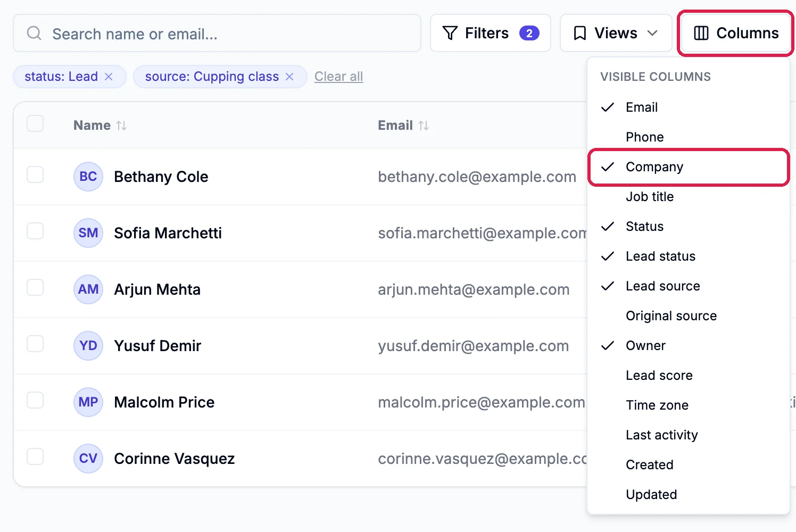Screen dimensions: 796x532
Task: Show the Original source column
Action: pos(689,316)
